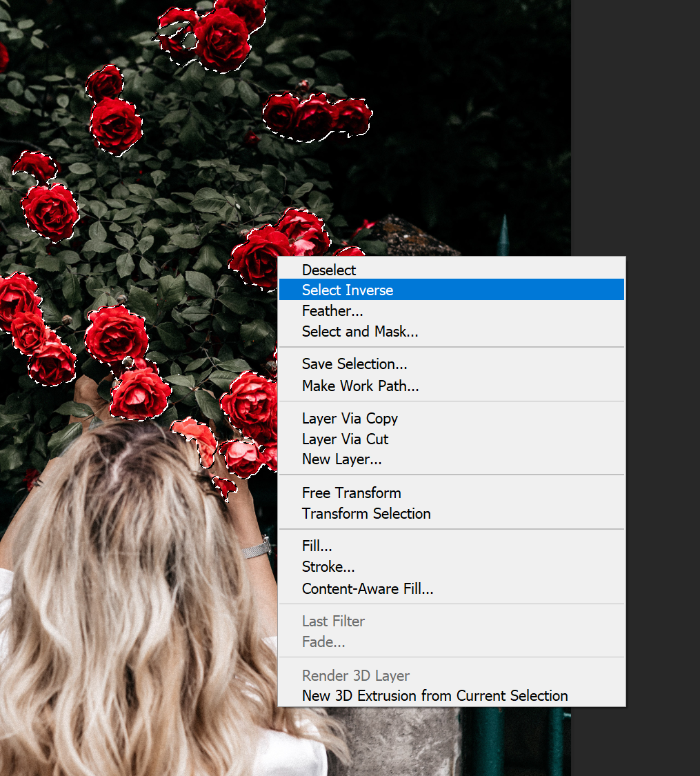Screen dimensions: 700x776
Task: Choose Layer Via Copy
Action: tap(451, 419)
